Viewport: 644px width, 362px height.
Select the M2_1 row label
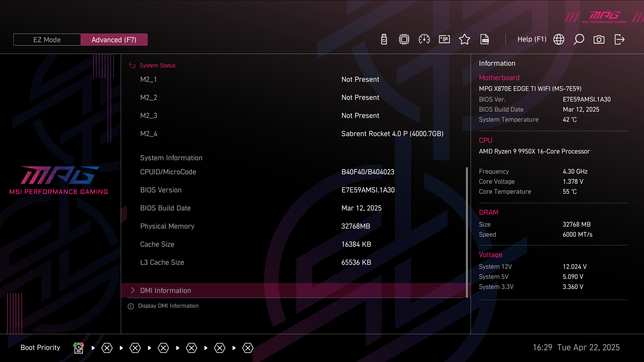(x=149, y=79)
